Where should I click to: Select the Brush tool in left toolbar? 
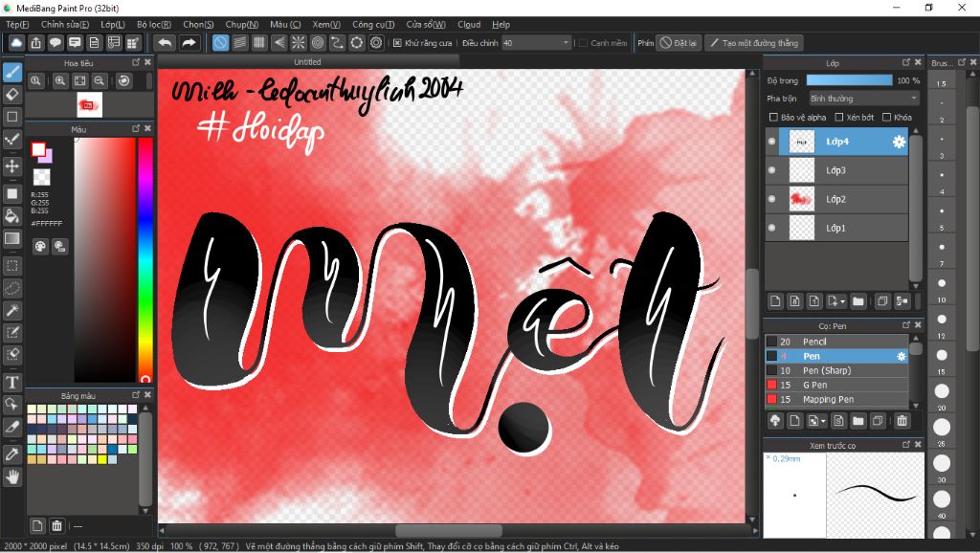coord(11,73)
